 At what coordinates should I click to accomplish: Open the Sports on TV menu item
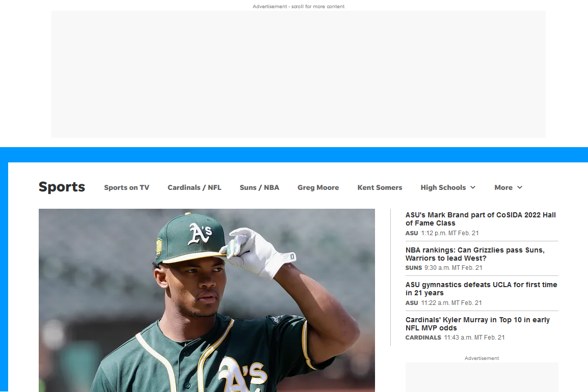click(126, 187)
